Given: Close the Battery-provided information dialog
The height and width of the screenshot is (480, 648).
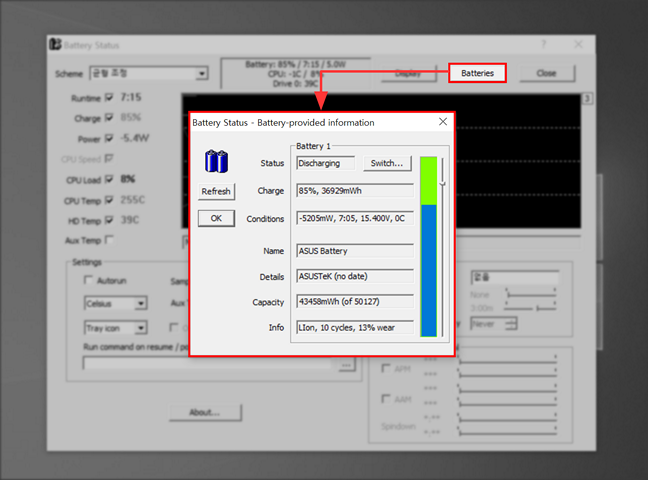Looking at the screenshot, I should [x=442, y=122].
